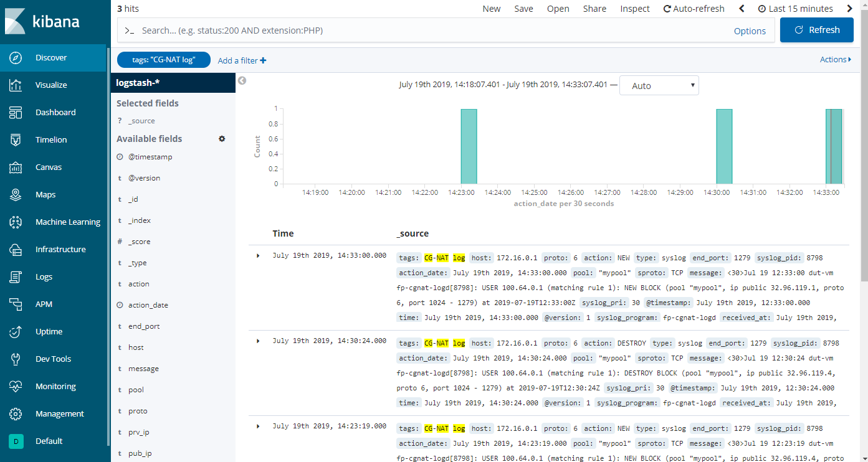Expand the 14:30:24.000 log row
Viewport: 868px width, 462px height.
point(258,341)
